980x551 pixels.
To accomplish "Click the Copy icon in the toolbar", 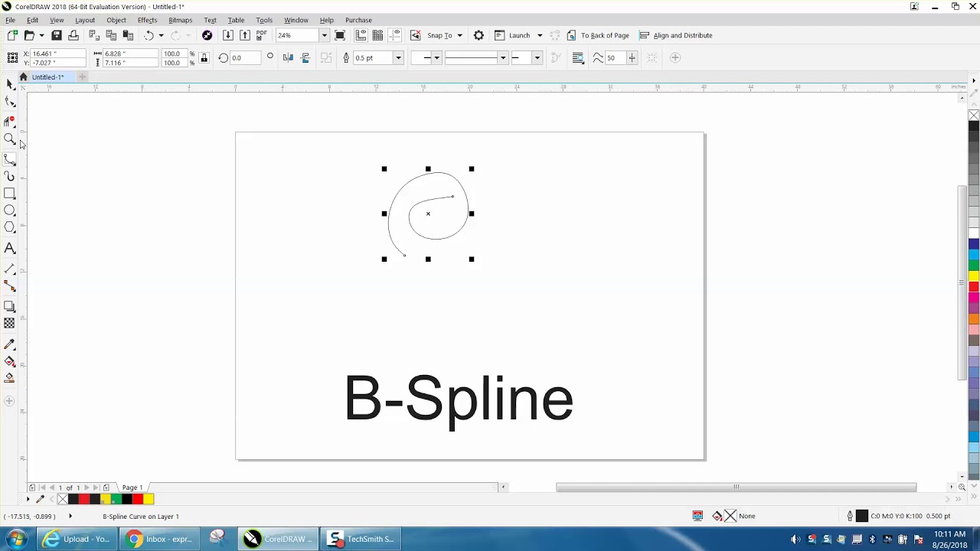I will [111, 35].
